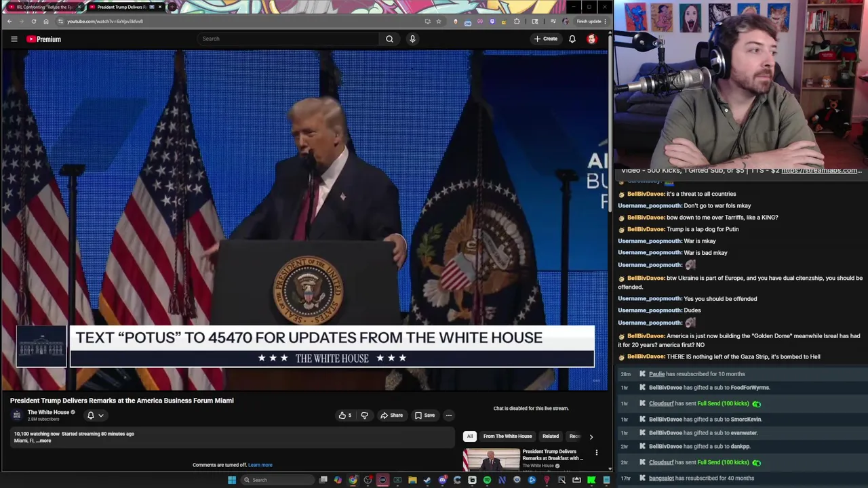Click the Create button

tap(545, 39)
